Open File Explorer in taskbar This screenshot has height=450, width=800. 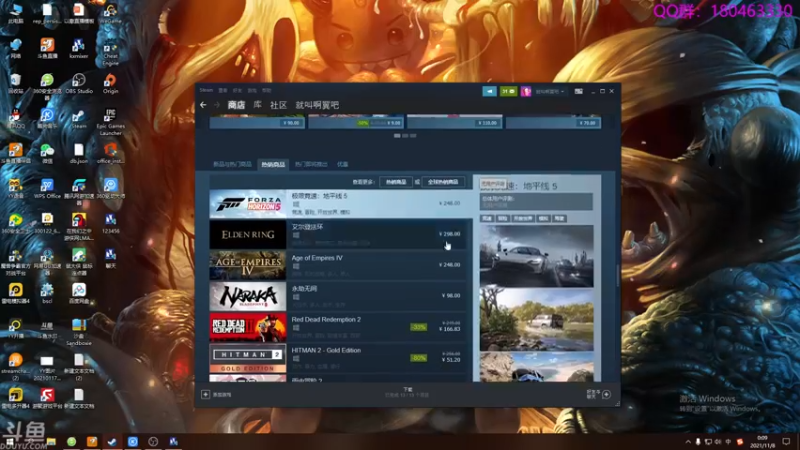click(51, 441)
